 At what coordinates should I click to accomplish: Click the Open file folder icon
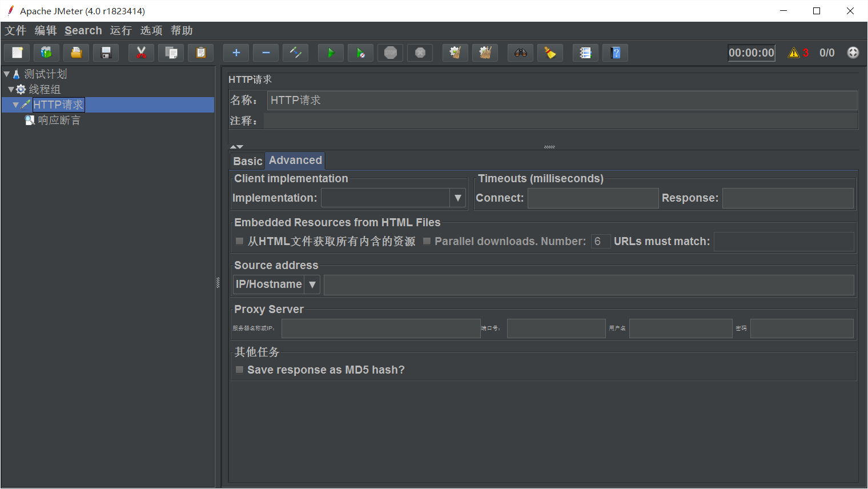point(77,53)
